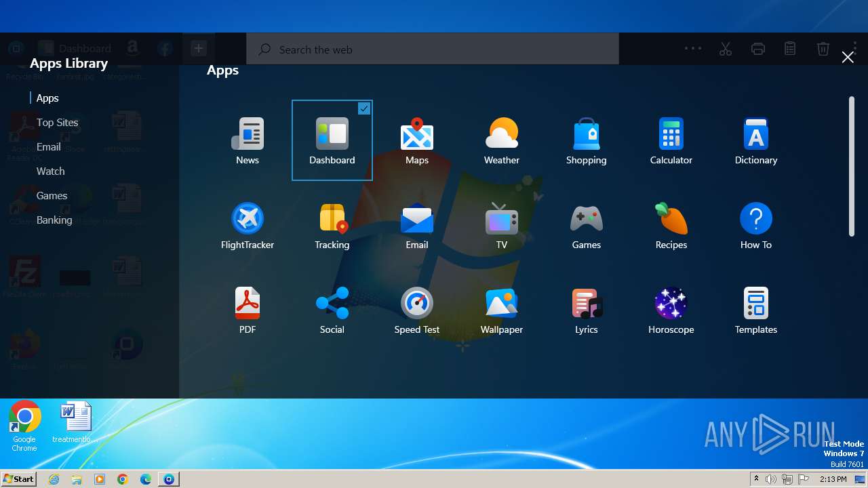The image size is (868, 488).
Task: Open the Dictionary app
Action: (756, 140)
